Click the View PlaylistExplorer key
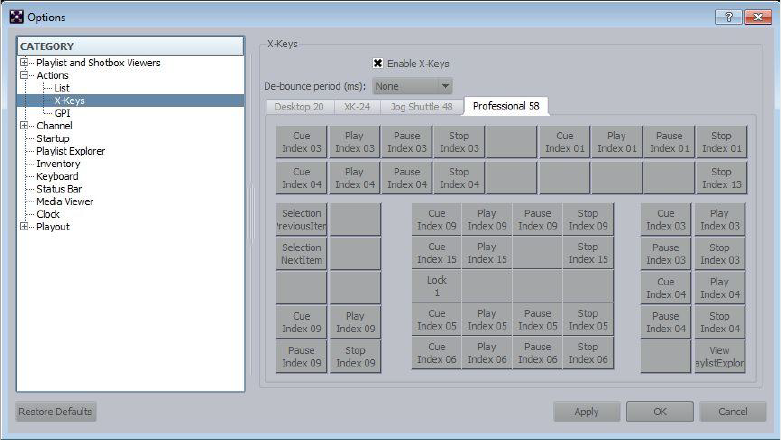The width and height of the screenshot is (781, 440). pos(720,356)
